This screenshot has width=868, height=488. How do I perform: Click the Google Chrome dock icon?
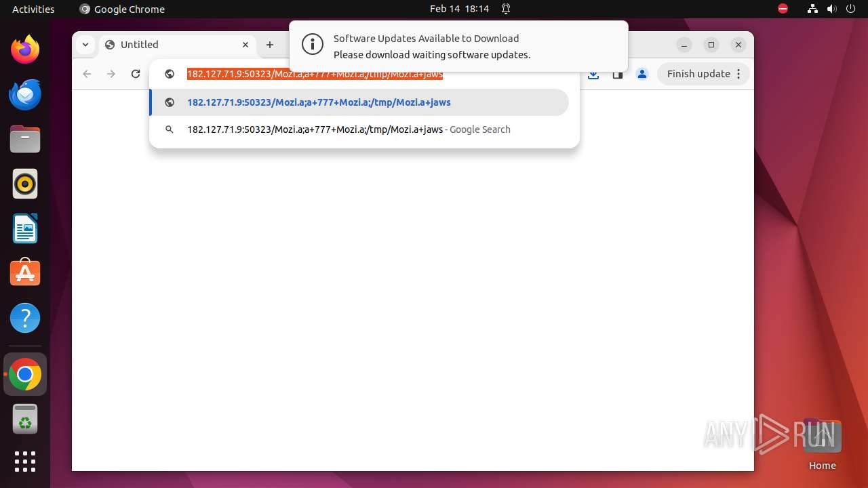point(25,374)
